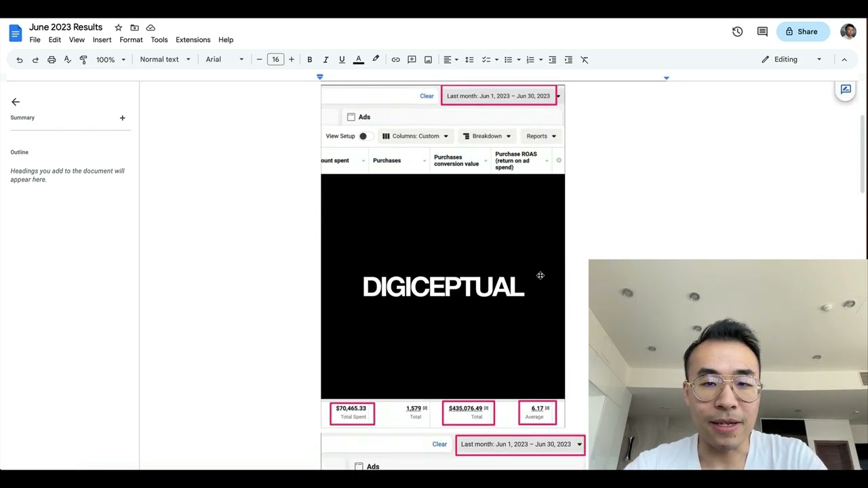
Task: Increase the font size
Action: click(292, 60)
